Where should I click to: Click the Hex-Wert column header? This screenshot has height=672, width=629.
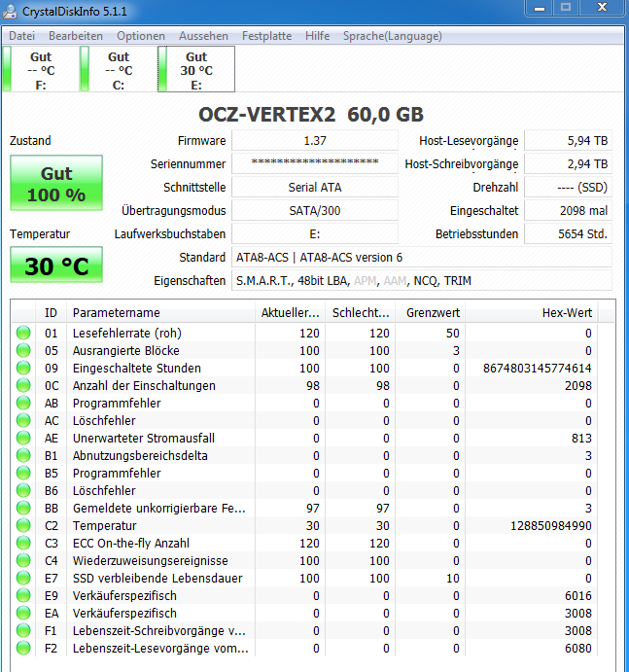pyautogui.click(x=532, y=313)
